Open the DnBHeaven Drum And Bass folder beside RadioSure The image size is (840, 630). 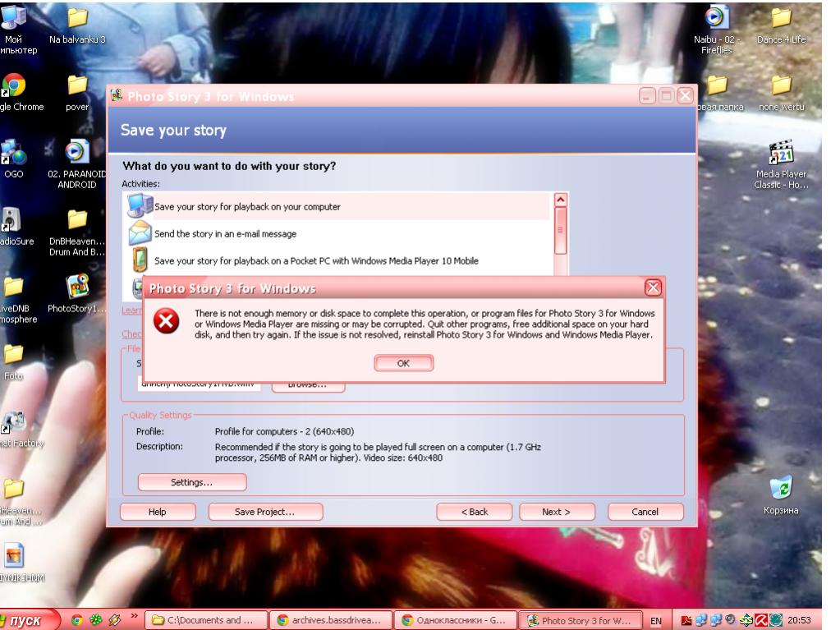pyautogui.click(x=77, y=232)
